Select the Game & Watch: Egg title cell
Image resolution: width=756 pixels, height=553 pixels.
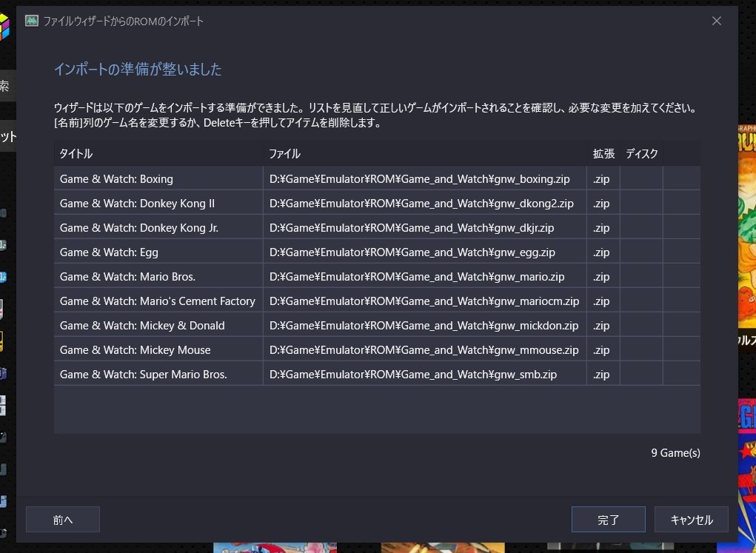(109, 252)
